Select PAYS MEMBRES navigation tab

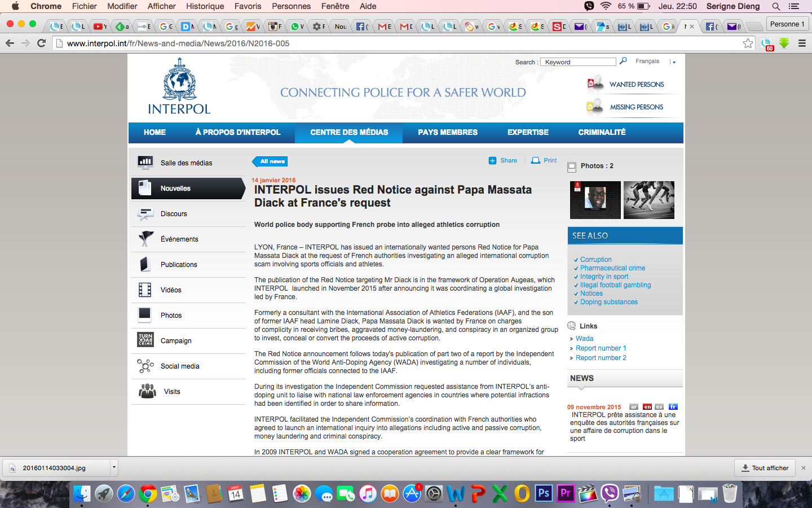point(448,132)
